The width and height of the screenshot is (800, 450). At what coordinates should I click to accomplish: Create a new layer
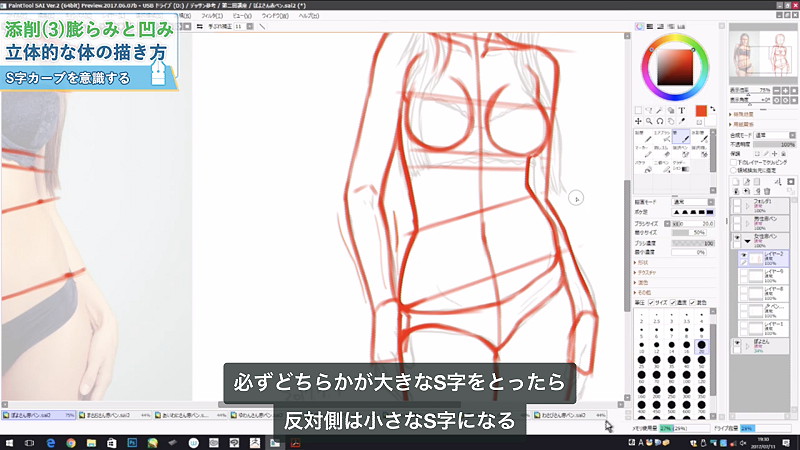click(x=736, y=182)
